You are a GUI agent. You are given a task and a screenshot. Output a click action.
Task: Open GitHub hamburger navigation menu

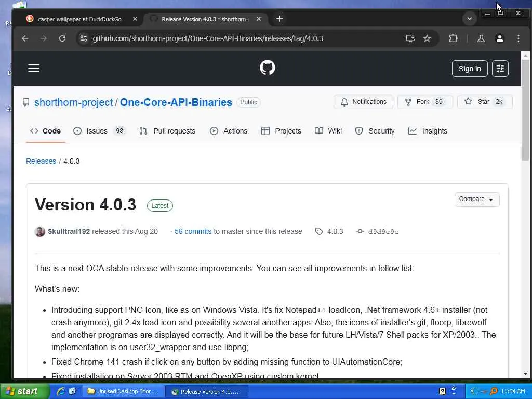click(34, 68)
